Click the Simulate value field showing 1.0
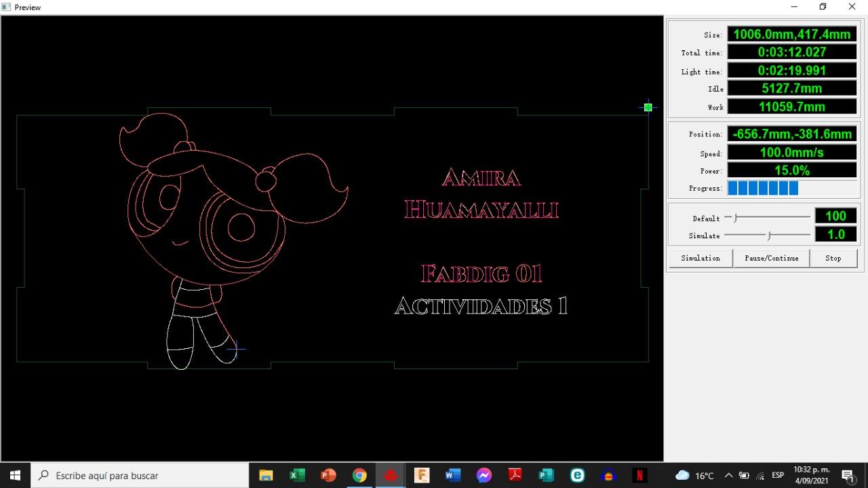Viewport: 868px width, 488px height. (835, 234)
